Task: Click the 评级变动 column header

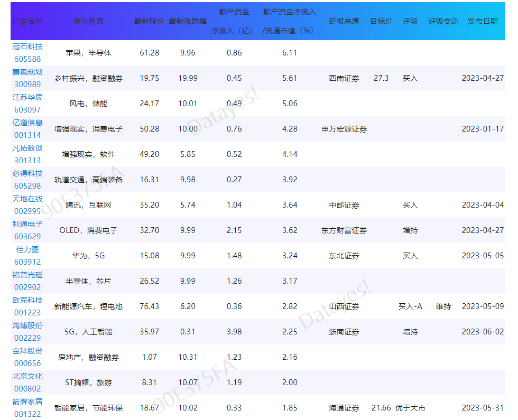Action: coord(443,22)
